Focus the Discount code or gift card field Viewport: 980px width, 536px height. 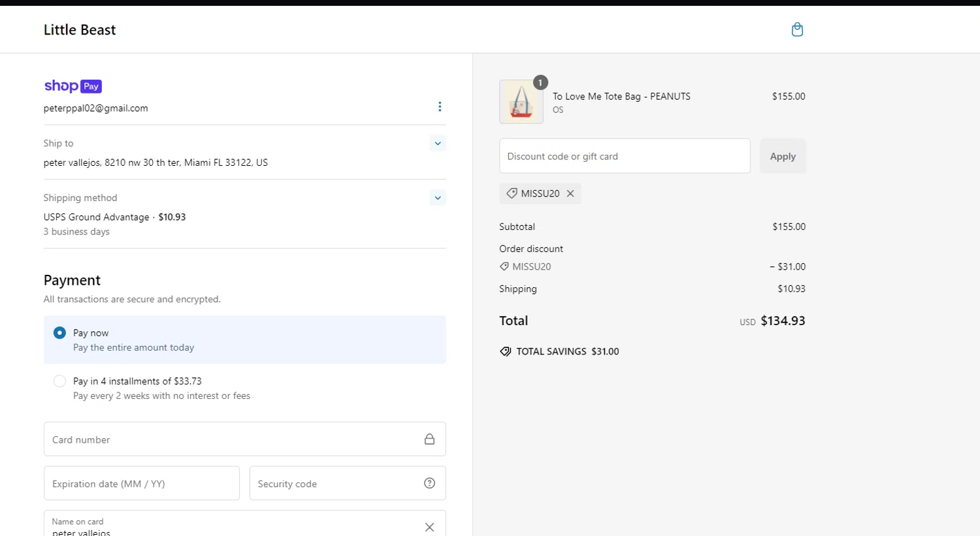tap(625, 156)
